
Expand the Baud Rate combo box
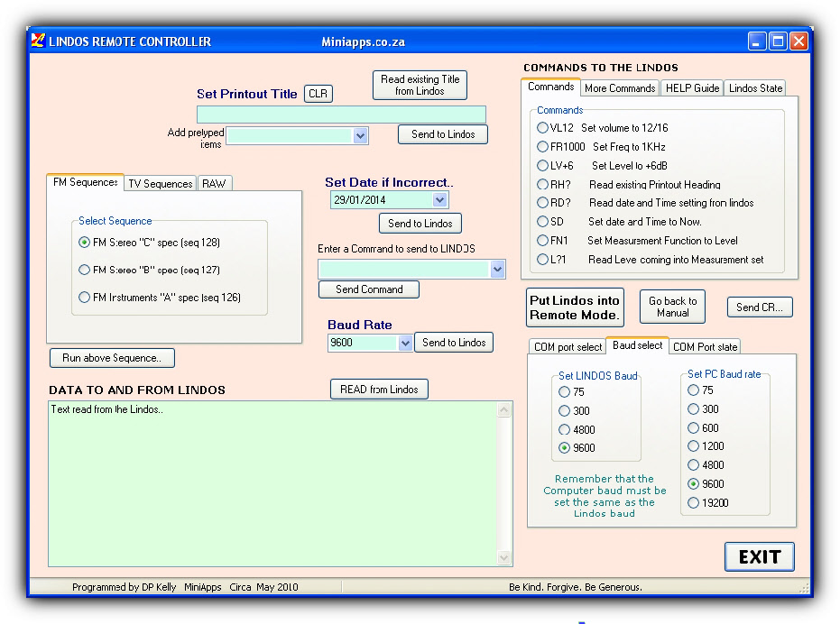(405, 343)
